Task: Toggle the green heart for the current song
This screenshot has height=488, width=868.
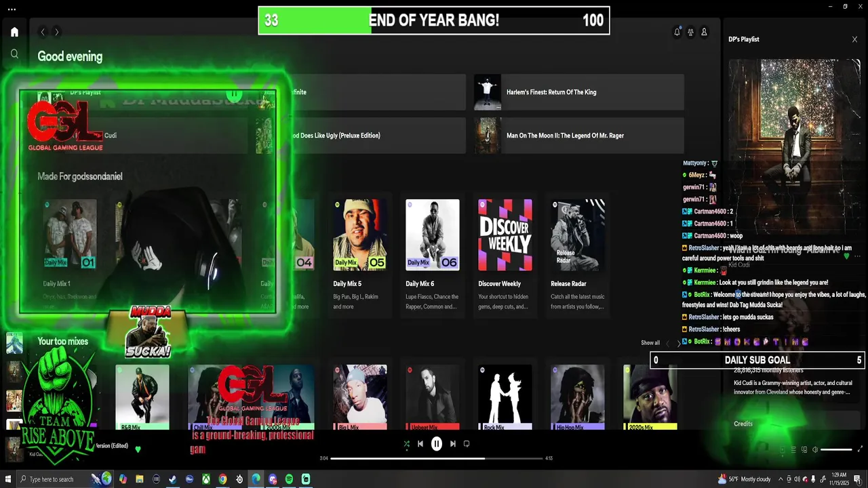Action: (x=138, y=449)
